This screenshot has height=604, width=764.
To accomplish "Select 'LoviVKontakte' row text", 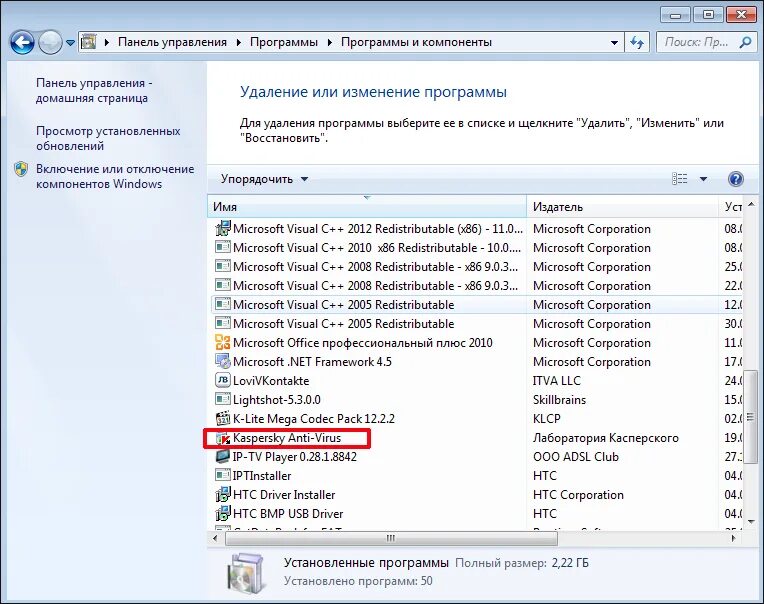I will (x=271, y=380).
